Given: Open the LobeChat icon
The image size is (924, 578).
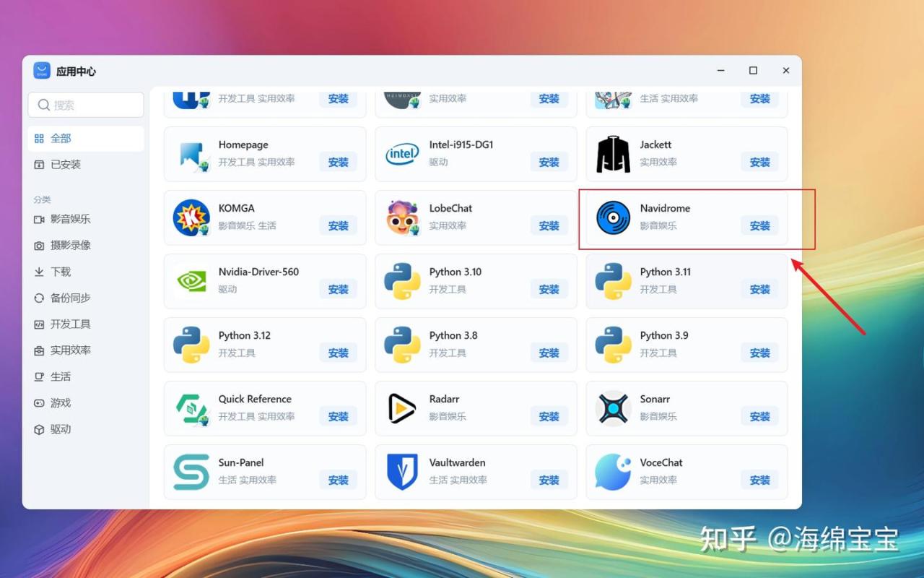Looking at the screenshot, I should pyautogui.click(x=402, y=217).
